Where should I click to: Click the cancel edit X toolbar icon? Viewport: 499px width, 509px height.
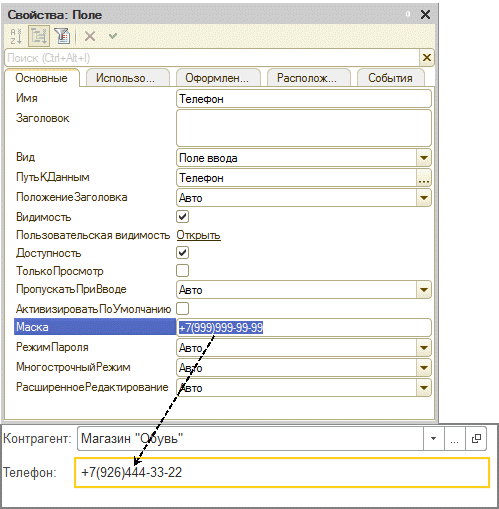(x=90, y=36)
